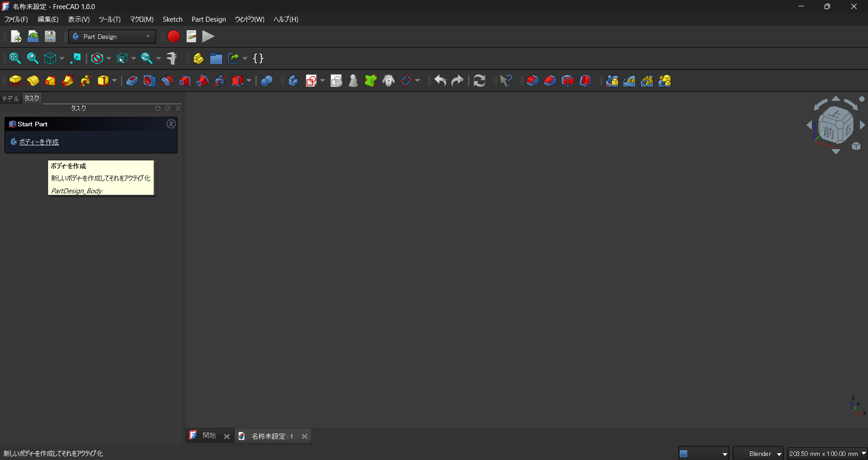Click the box-with-cursor selection icon
The image size is (868, 460).
(122, 58)
